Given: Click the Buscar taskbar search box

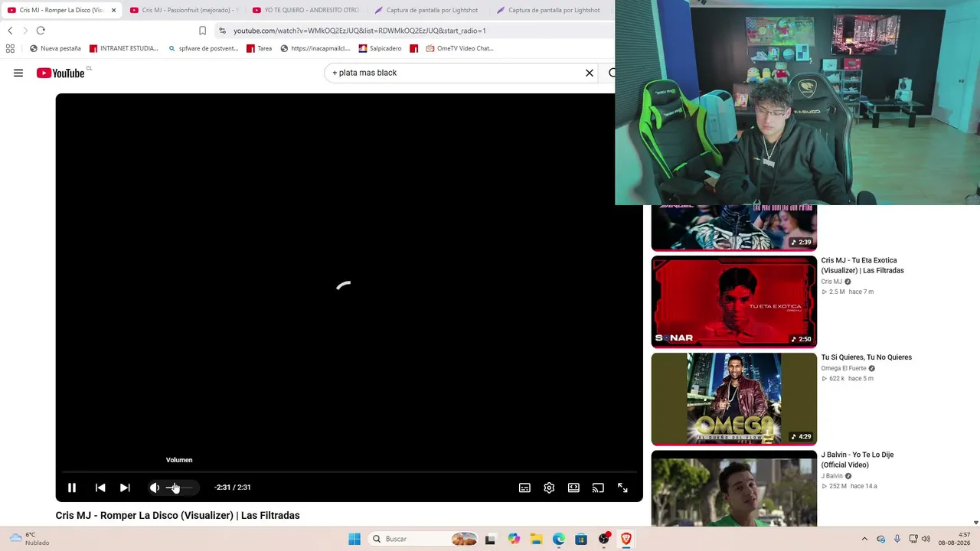Looking at the screenshot, I should click(424, 539).
